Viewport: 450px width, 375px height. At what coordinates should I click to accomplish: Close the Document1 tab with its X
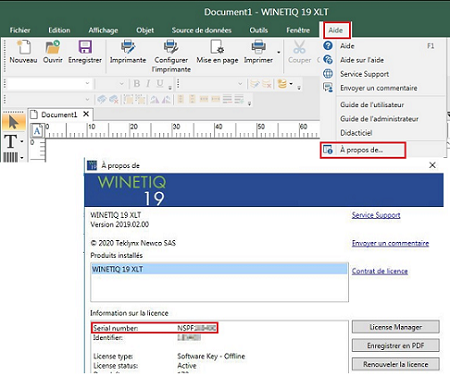pyautogui.click(x=86, y=114)
